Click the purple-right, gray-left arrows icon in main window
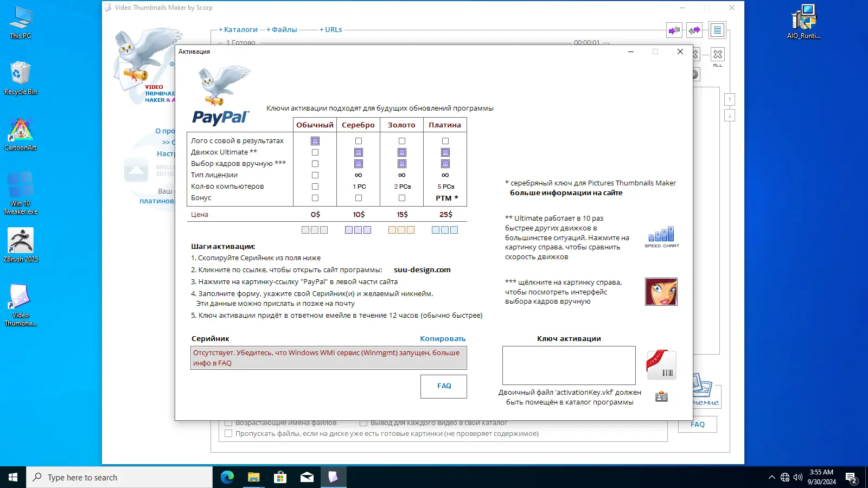 coord(674,30)
